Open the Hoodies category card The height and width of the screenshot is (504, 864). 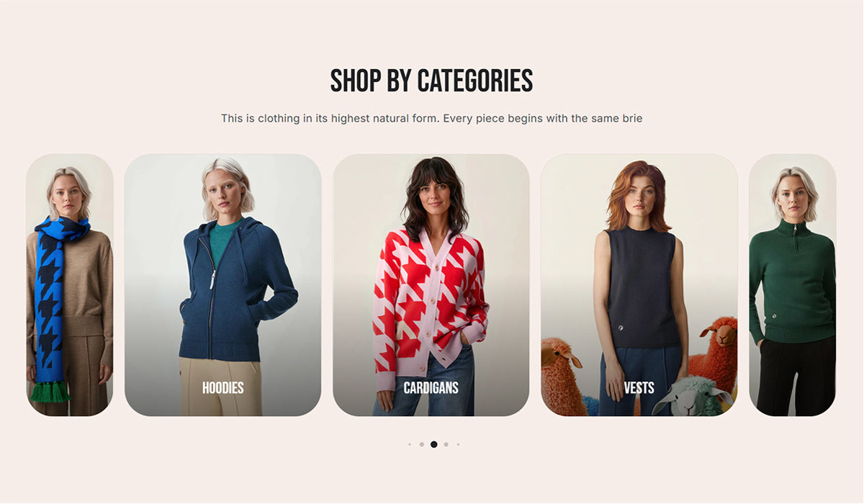[x=222, y=285]
